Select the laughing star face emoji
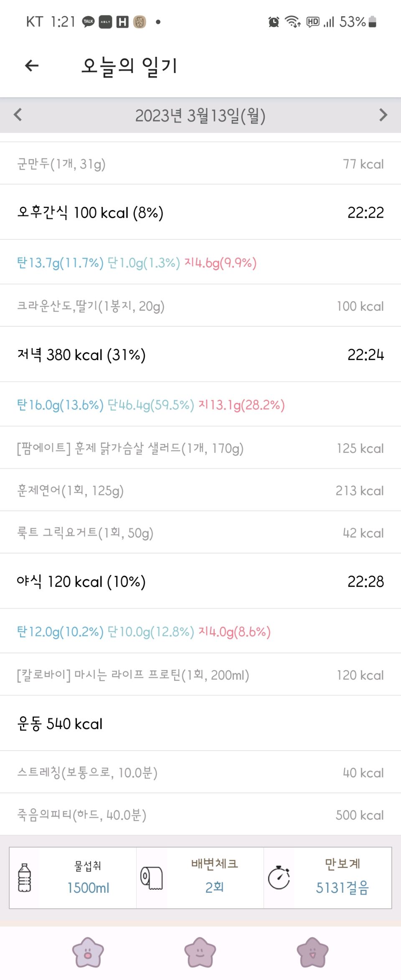The height and width of the screenshot is (980, 401). (x=312, y=952)
